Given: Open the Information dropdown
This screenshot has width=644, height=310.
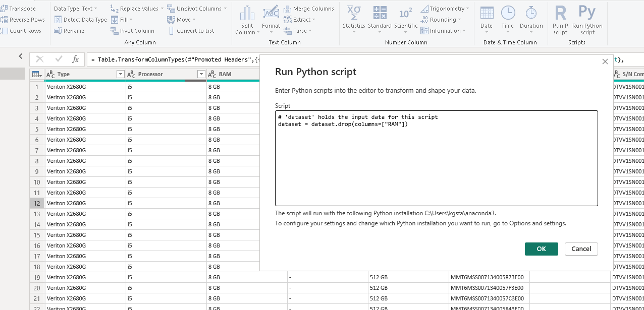Looking at the screenshot, I should pos(444,31).
